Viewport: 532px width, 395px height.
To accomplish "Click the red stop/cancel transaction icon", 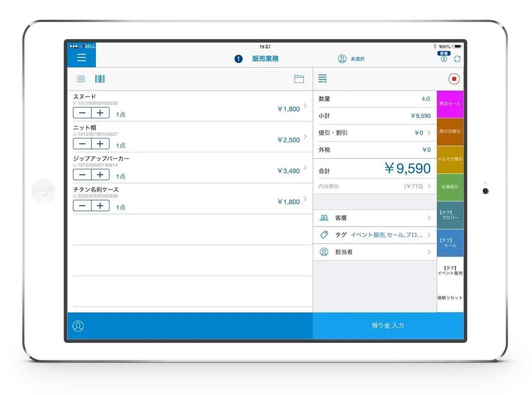I will point(454,79).
